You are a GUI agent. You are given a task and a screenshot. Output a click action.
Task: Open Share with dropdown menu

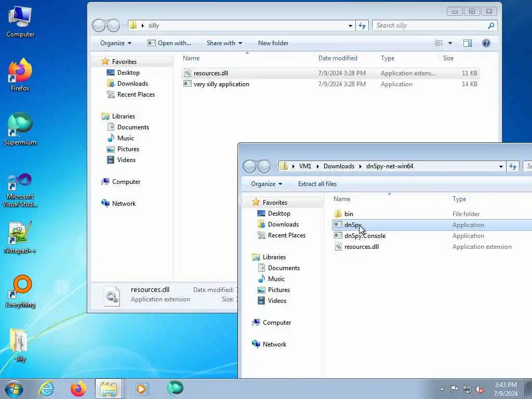pos(224,43)
